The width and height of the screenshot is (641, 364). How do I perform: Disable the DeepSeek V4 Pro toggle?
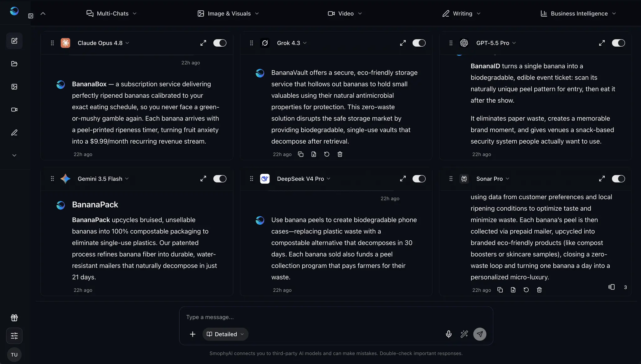point(419,179)
